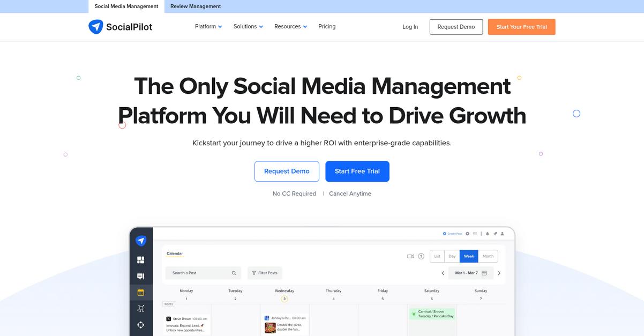
Task: Open the Carnival / Shrove Tuesday event
Action: [432, 314]
